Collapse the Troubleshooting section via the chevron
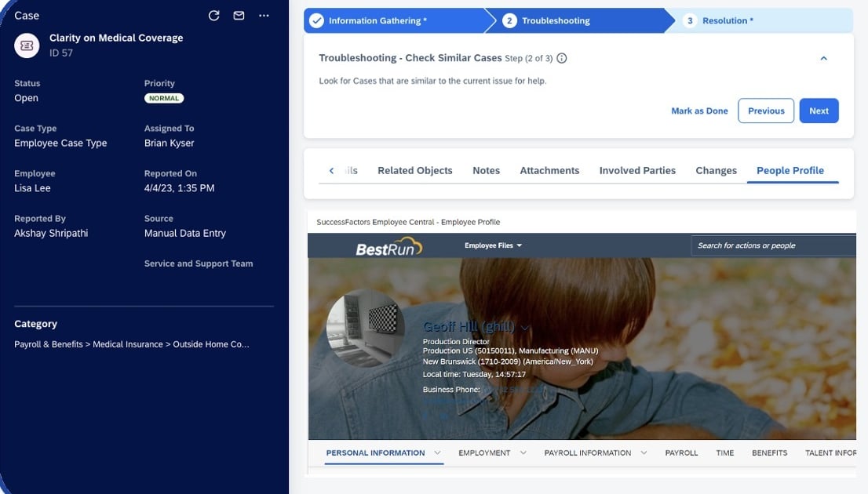Screen dimensions: 868x494 point(823,57)
